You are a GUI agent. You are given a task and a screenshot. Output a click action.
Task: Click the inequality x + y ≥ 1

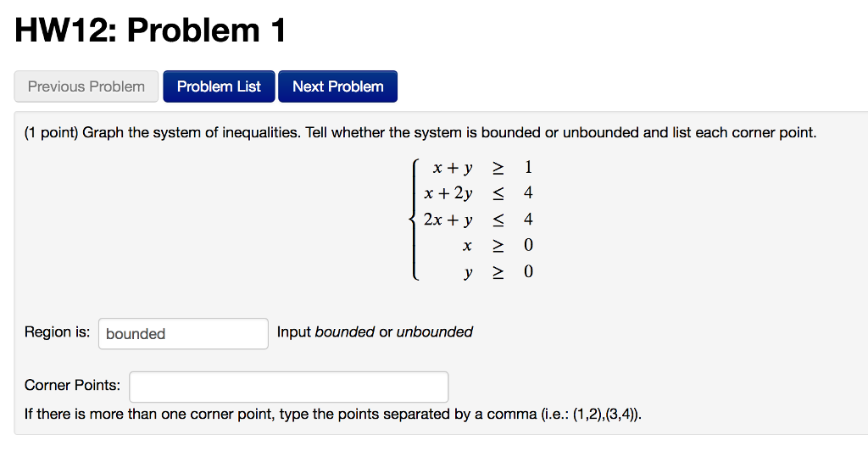(482, 167)
